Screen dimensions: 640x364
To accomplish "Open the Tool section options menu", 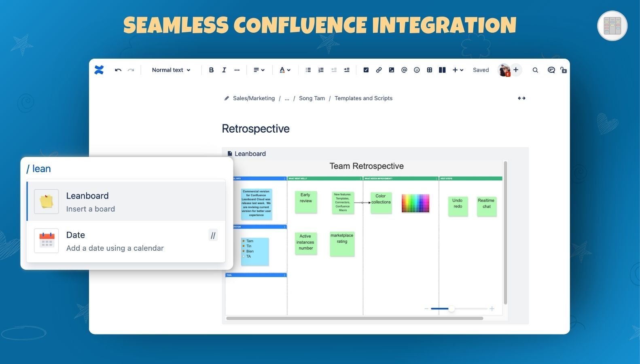I will [285, 275].
